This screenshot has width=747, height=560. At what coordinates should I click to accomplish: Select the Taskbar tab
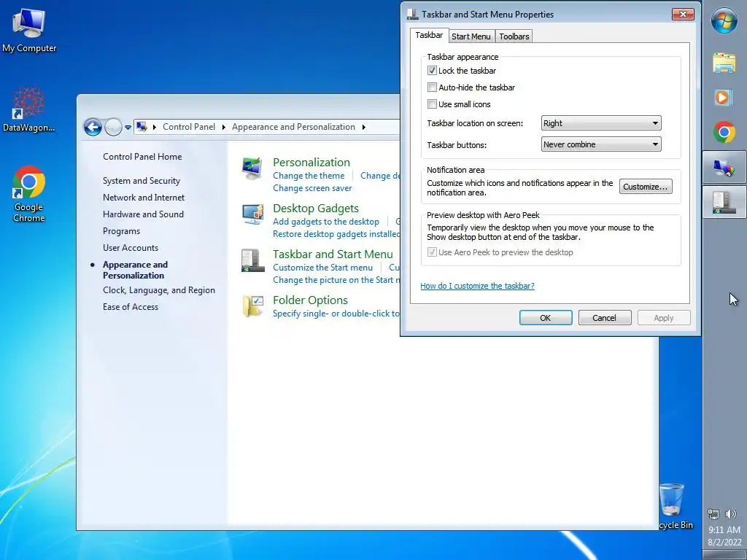[429, 35]
